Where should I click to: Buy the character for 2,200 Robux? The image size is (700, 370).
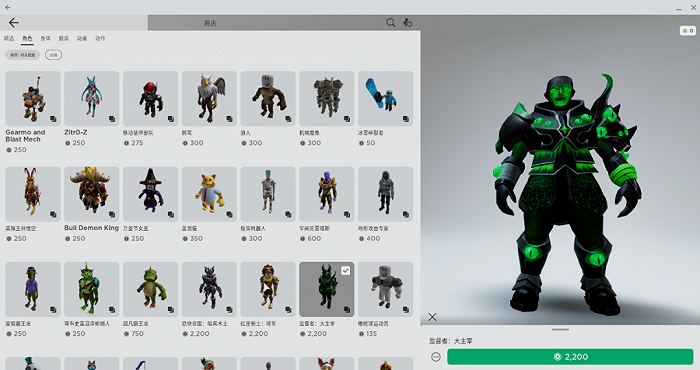pos(570,357)
